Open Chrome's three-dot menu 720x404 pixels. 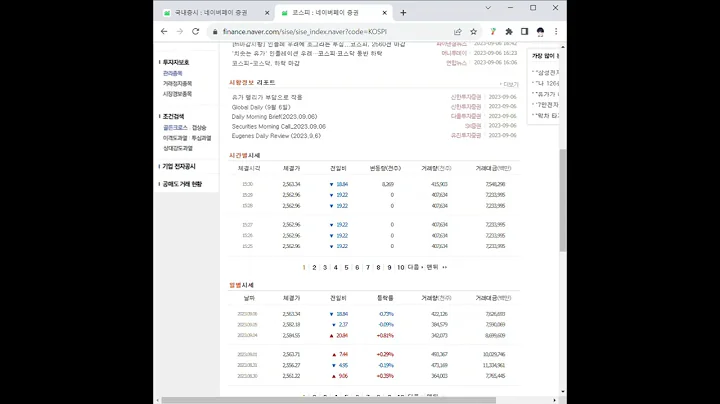click(556, 31)
